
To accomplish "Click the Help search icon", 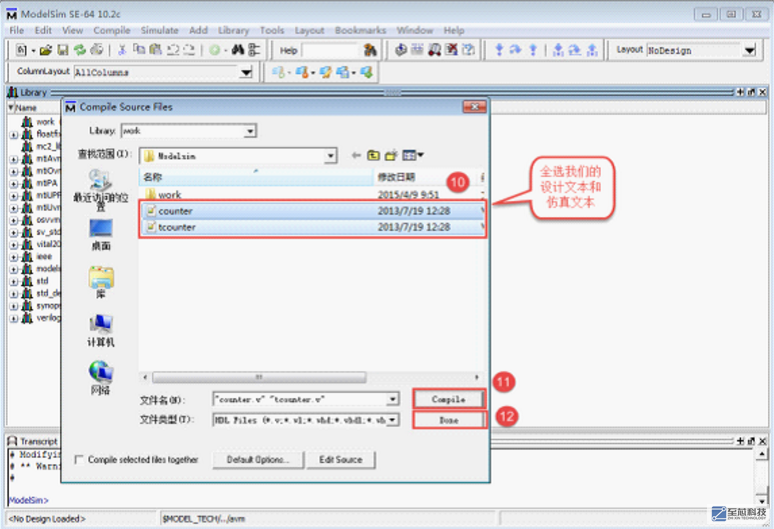I will 370,50.
